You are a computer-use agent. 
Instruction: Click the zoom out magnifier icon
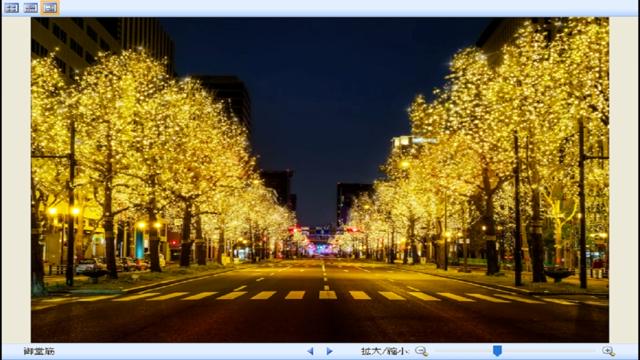click(421, 351)
